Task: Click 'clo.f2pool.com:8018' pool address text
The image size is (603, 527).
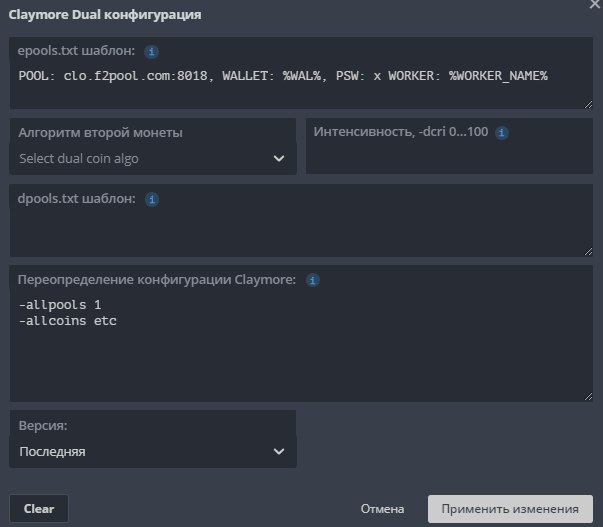Action: 135,76
